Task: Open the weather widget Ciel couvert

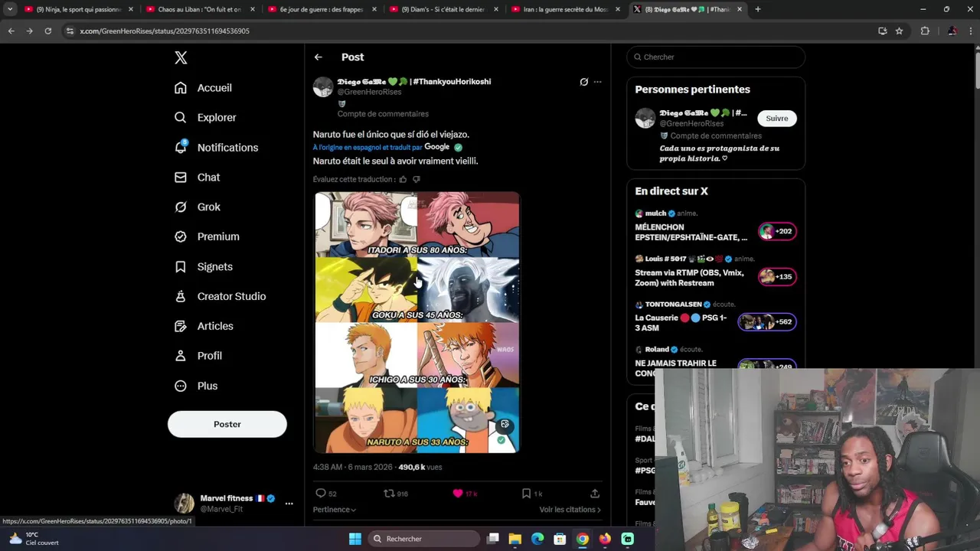Action: 34,539
